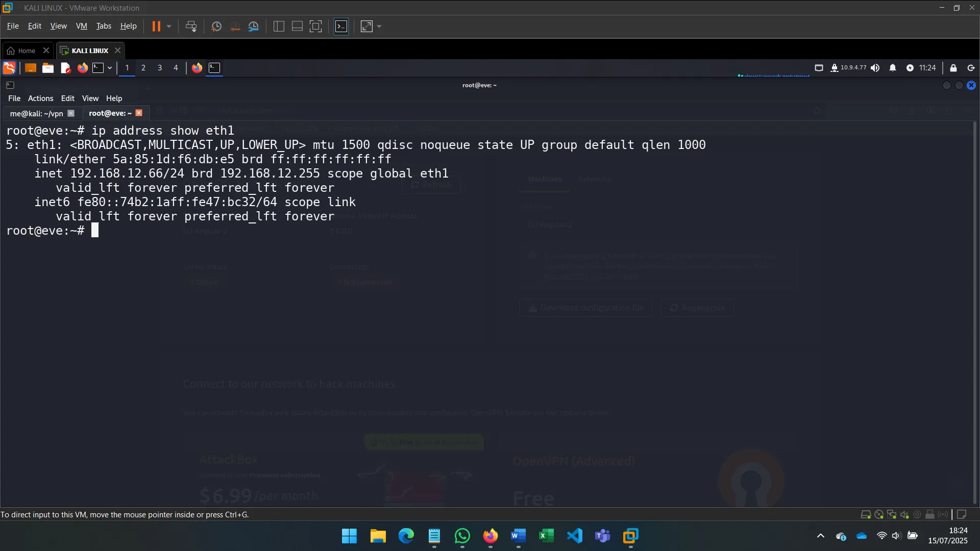Switch to workspace 3 in Kali panel
The height and width of the screenshot is (551, 980).
click(159, 68)
